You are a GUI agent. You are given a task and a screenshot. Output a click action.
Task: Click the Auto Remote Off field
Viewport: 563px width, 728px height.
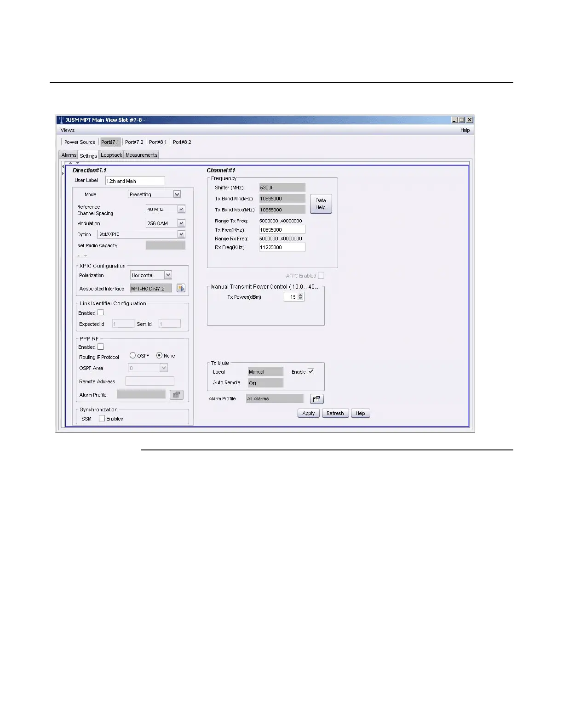tap(265, 383)
